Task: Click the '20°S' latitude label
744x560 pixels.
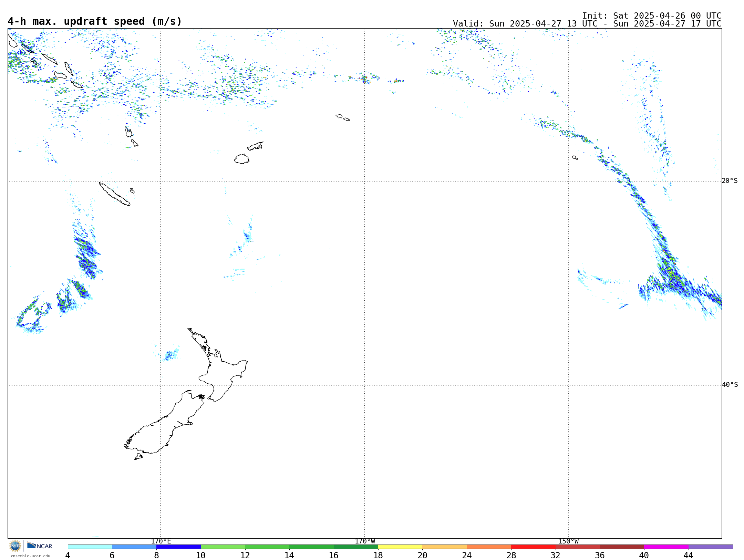Action: (730, 181)
